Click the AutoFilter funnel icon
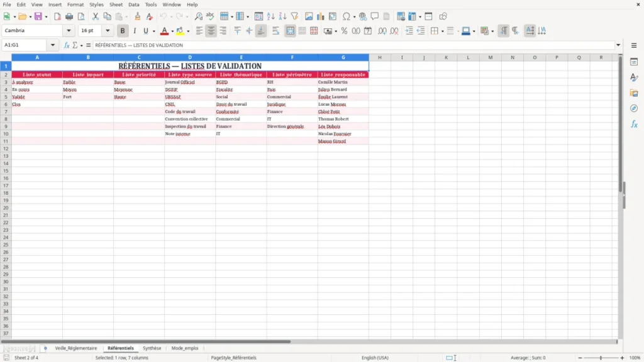Viewport: 644px width, 362px height. click(294, 16)
